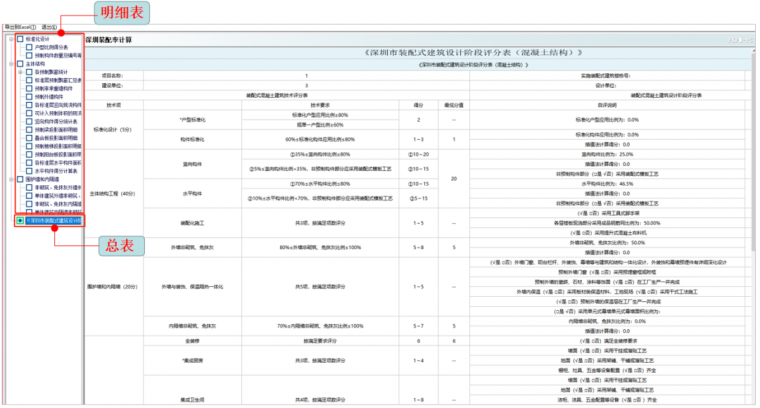This screenshot has height=408, width=760.
Task: Enable the 围护墙和内隔墙 checkbox
Action: click(x=19, y=179)
